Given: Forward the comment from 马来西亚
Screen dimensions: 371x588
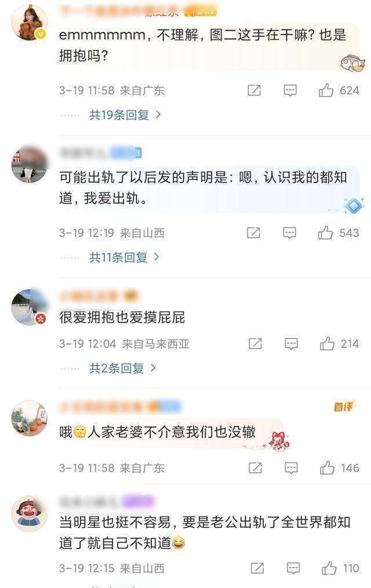Looking at the screenshot, I should tap(255, 344).
